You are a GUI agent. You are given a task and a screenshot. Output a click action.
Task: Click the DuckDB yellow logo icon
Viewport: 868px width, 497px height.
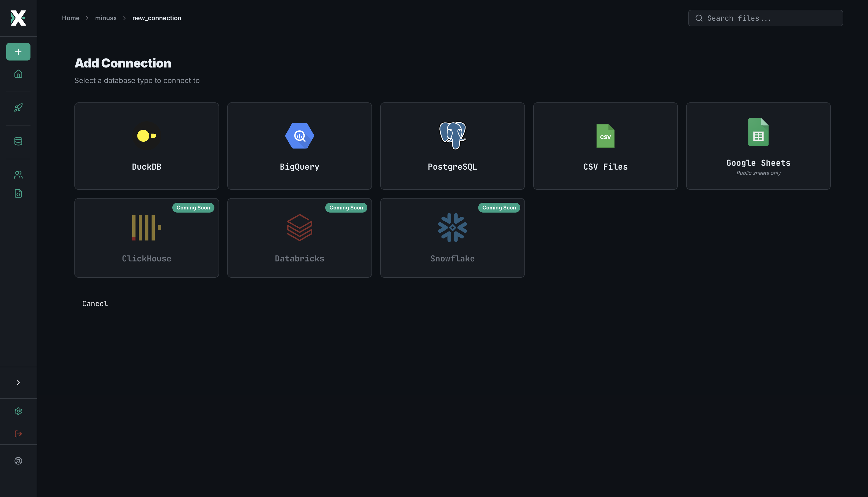pyautogui.click(x=146, y=136)
